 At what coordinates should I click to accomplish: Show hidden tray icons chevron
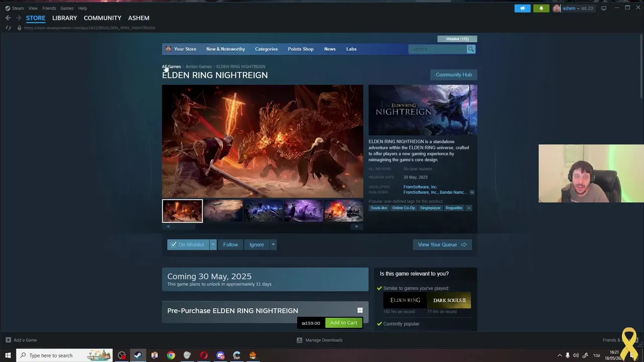pyautogui.click(x=559, y=355)
